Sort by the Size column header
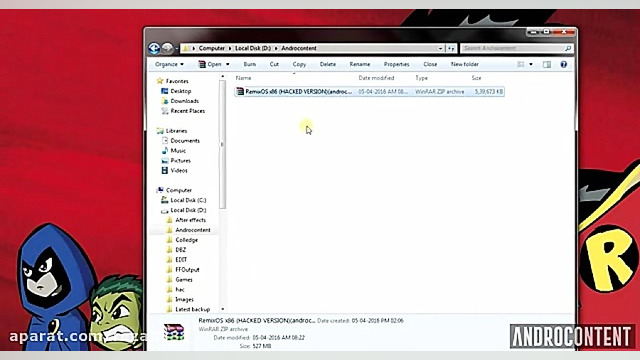640x360 pixels. click(476, 78)
